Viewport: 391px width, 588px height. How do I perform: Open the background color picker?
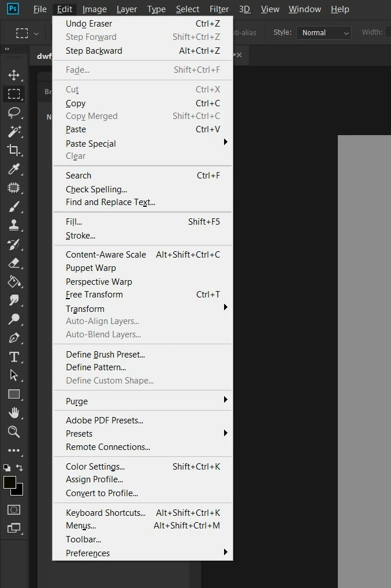click(18, 491)
